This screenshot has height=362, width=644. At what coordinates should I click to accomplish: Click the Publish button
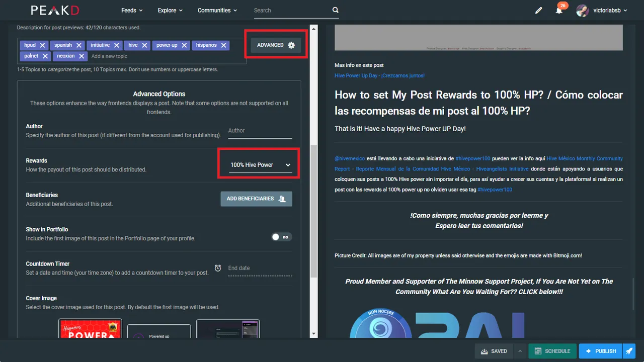(x=601, y=351)
